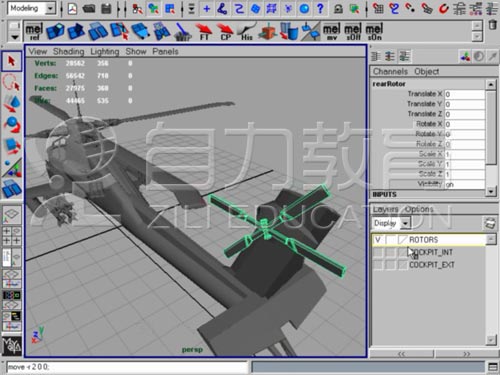Activate the Lasso select tool
The width and height of the screenshot is (500, 375).
pyautogui.click(x=12, y=82)
